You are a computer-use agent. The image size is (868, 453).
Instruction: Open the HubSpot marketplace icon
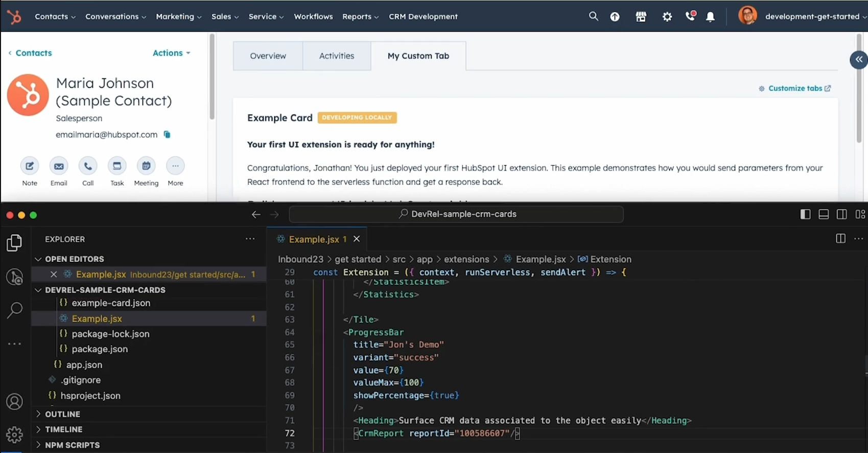[641, 17]
